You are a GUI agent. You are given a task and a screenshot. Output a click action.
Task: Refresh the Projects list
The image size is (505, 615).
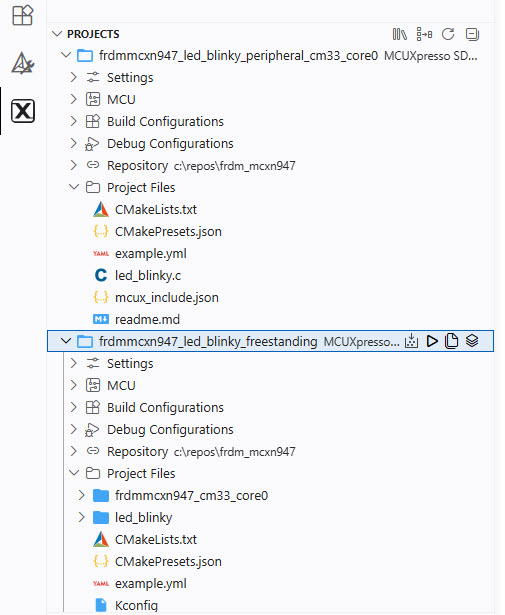(448, 34)
